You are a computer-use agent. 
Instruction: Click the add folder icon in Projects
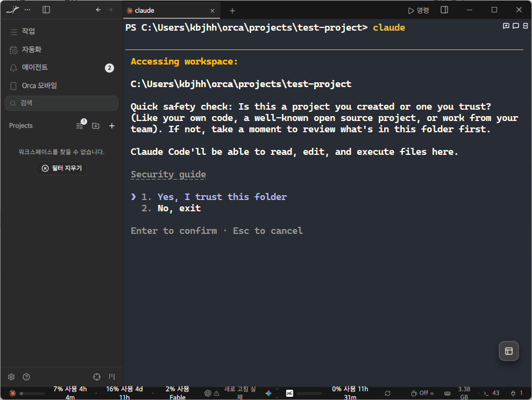tap(96, 126)
